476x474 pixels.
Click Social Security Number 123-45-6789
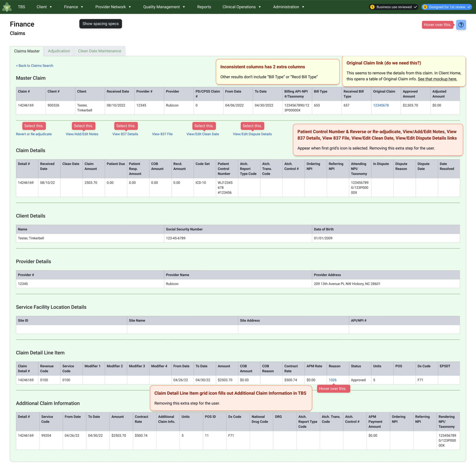(x=238, y=238)
